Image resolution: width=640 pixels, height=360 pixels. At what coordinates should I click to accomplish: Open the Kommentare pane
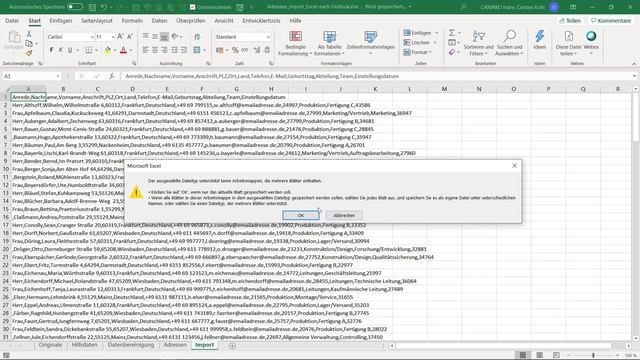611,20
